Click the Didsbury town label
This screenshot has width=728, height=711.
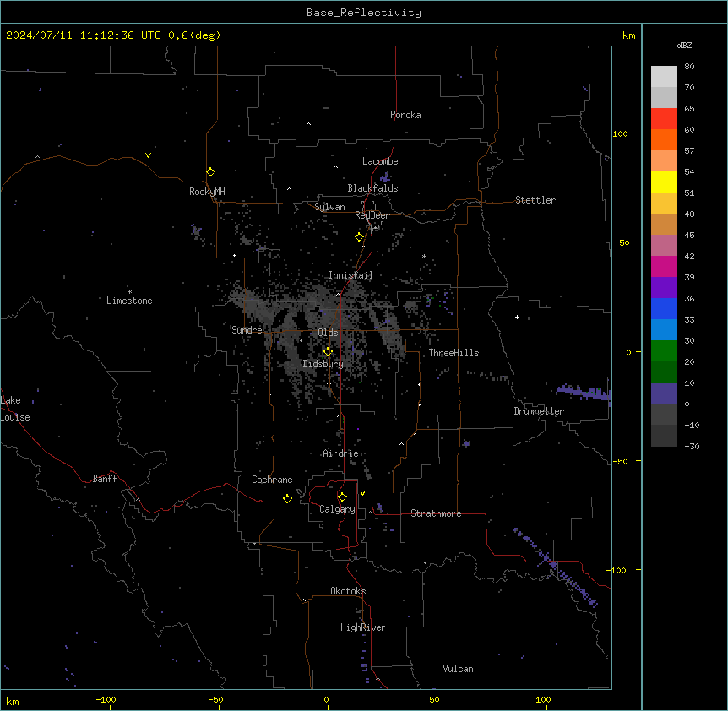coord(323,364)
